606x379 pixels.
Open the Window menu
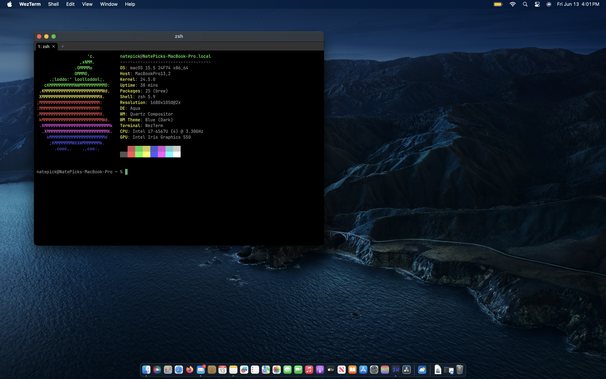(109, 4)
